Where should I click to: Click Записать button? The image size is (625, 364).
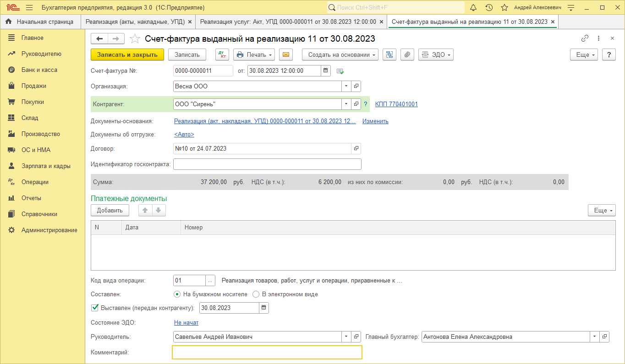point(187,54)
